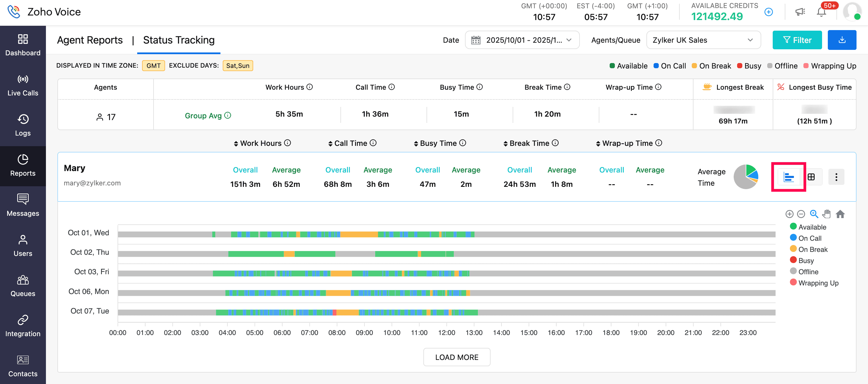Viewport: 868px width, 384px height.
Task: Open Agent Reports tab
Action: point(90,40)
